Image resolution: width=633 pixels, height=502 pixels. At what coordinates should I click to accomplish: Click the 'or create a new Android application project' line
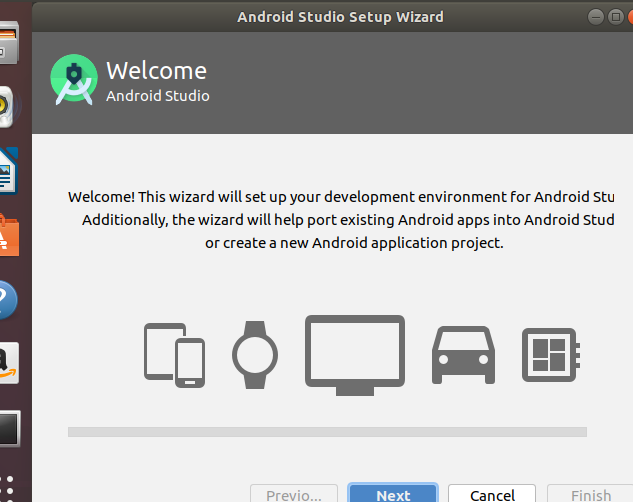click(354, 243)
